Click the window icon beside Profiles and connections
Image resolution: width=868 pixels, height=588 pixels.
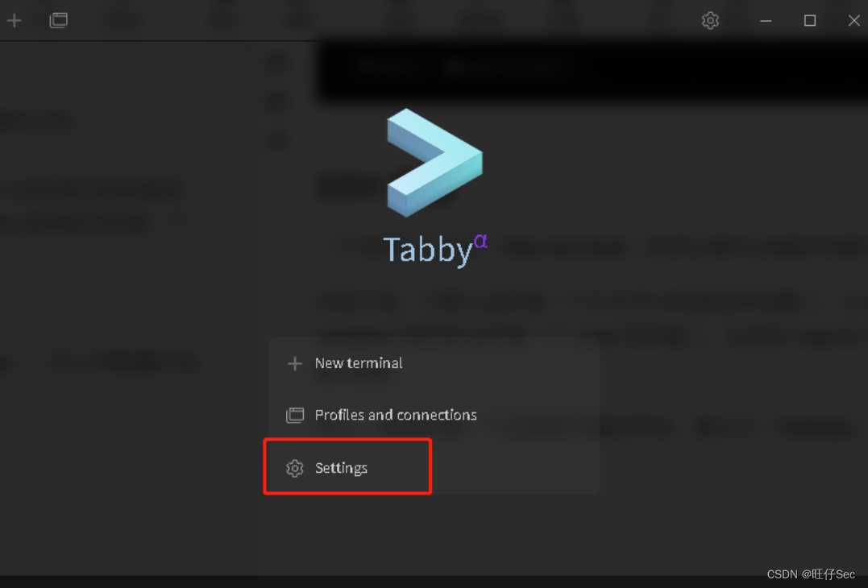point(295,415)
